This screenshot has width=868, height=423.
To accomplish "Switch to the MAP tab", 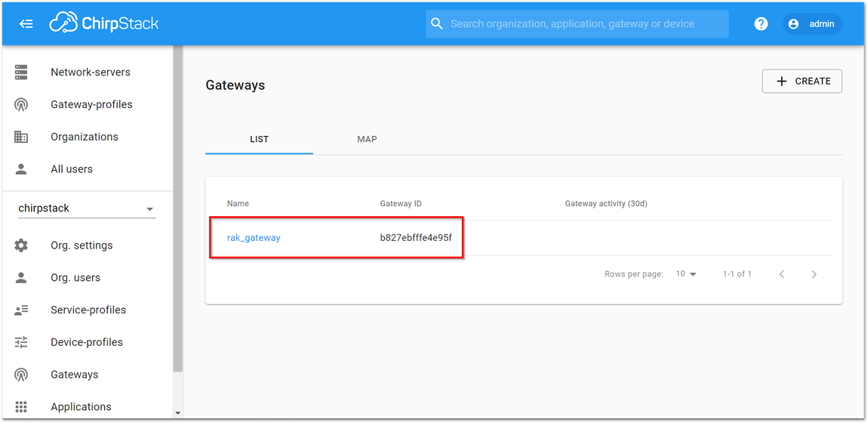I will click(367, 140).
